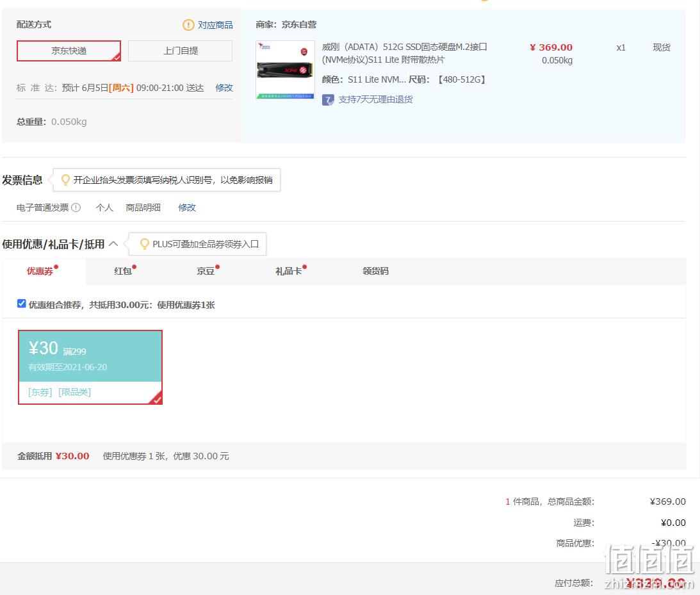Open 支持7天无理由退货 link
Screen dimensions: 700x595
[375, 99]
